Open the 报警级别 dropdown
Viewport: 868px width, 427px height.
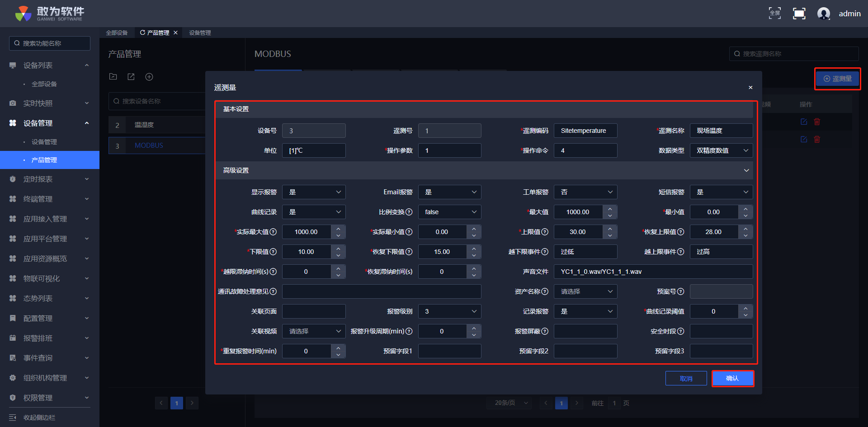pyautogui.click(x=449, y=311)
